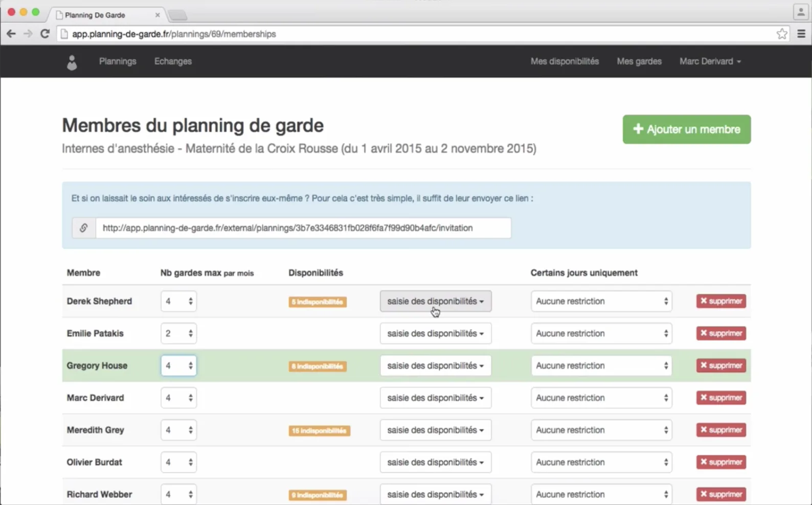
Task: Click the member name Gregory House
Action: [x=97, y=365]
